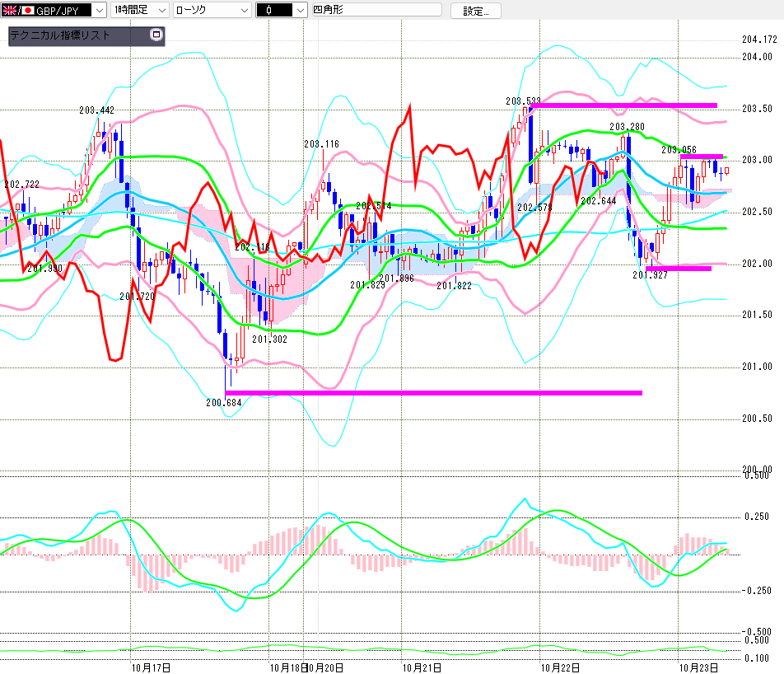
Task: Expand the 1時間足 timeframe dropdown
Action: [161, 11]
